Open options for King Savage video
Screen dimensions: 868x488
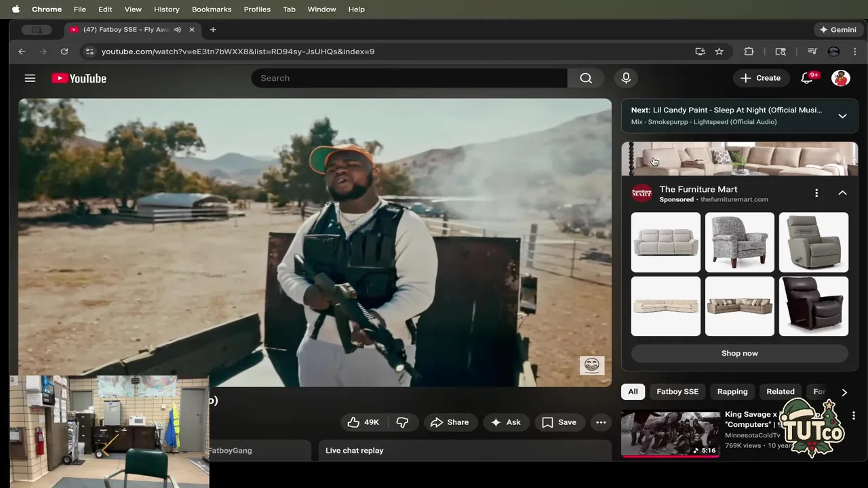(854, 415)
